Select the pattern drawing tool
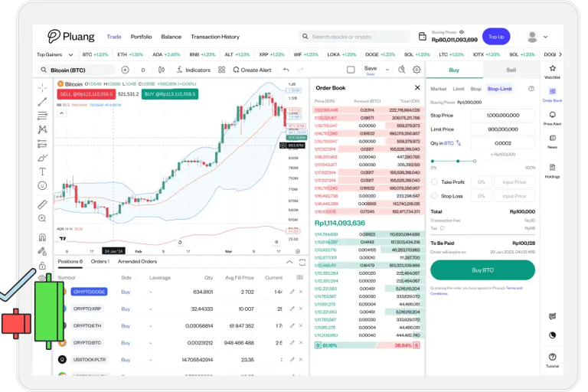 (42, 129)
